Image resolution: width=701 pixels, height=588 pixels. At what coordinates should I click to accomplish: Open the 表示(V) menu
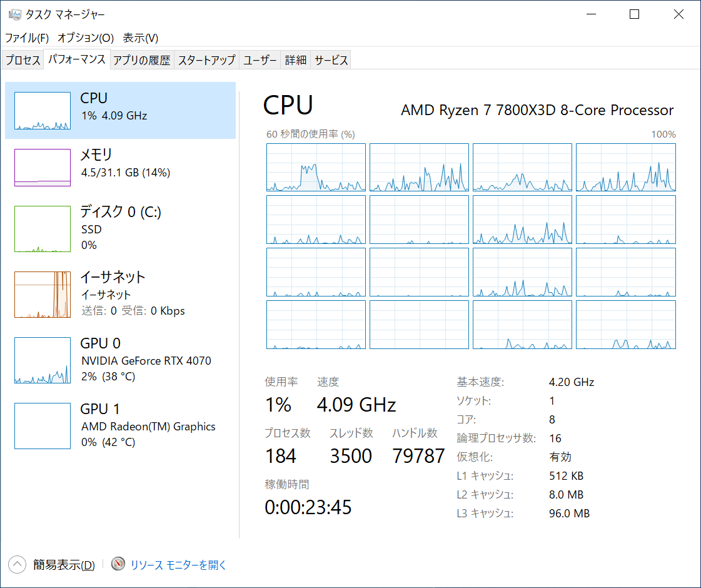tap(141, 38)
